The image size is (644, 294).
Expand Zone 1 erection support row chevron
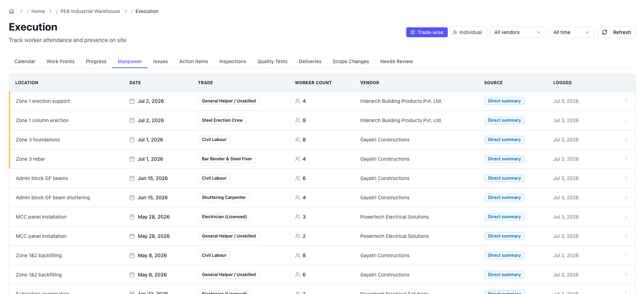click(626, 101)
